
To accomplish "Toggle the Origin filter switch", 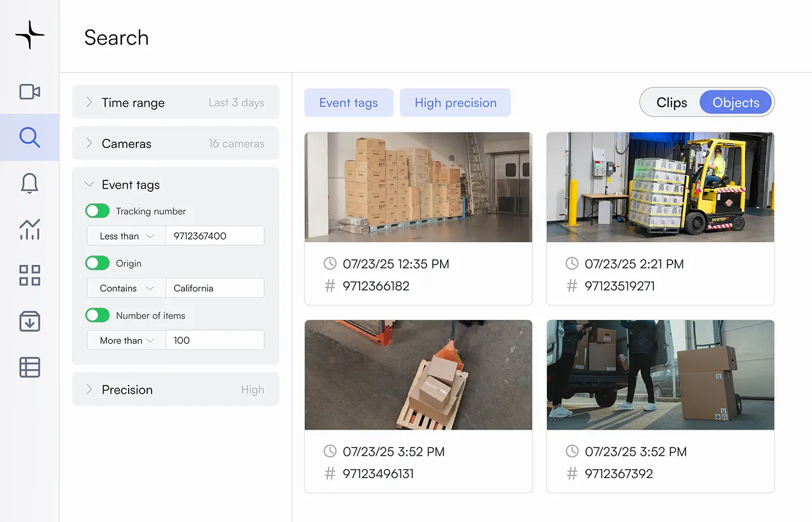I will [x=97, y=263].
